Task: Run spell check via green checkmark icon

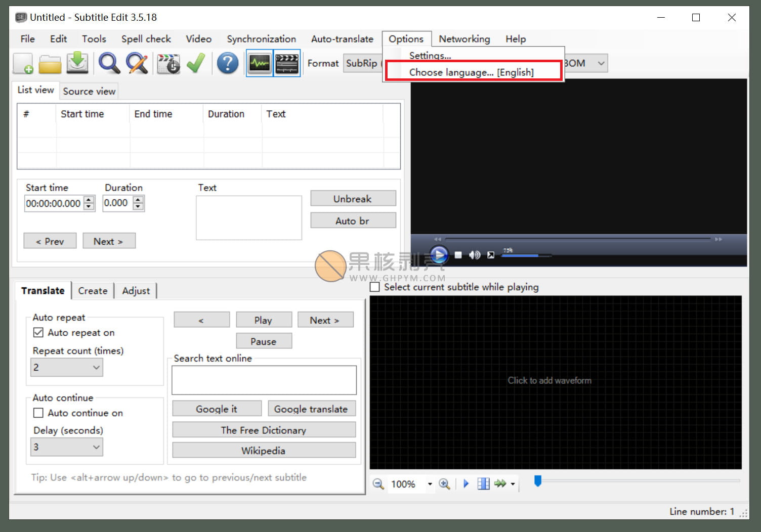Action: (x=196, y=64)
